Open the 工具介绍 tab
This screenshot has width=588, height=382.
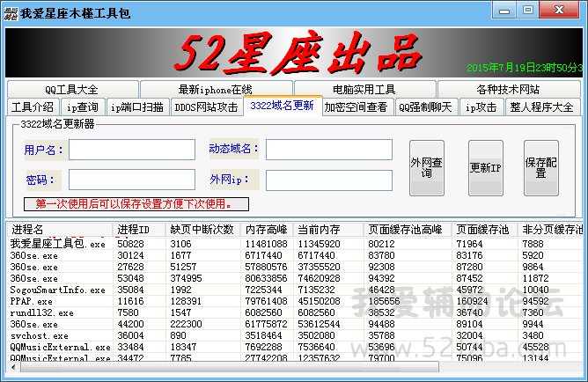[x=33, y=107]
